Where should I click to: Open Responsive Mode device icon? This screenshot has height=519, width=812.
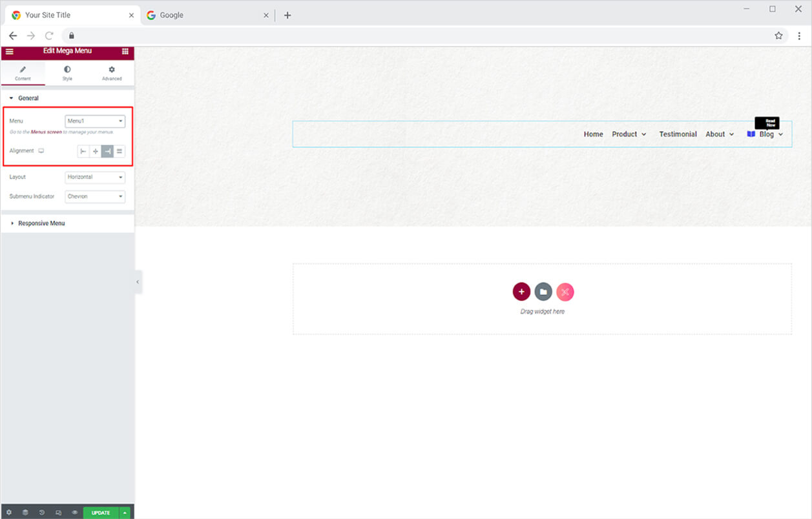(x=58, y=513)
